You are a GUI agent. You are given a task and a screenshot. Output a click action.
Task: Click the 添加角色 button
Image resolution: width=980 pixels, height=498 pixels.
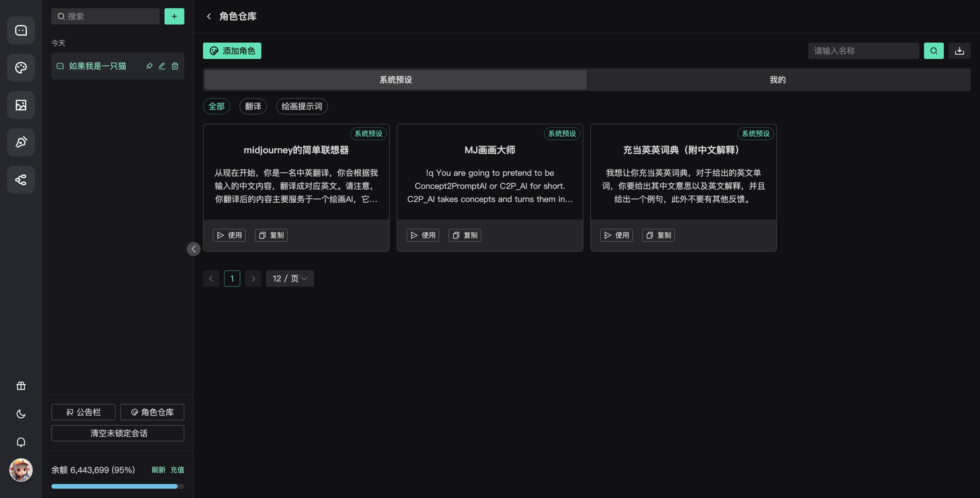tap(232, 50)
